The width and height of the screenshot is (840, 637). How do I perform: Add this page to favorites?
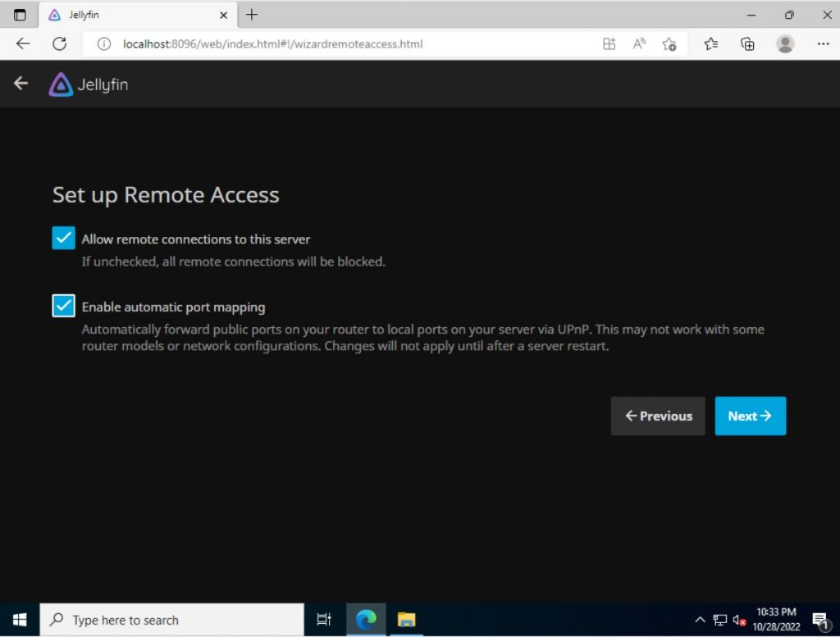tap(669, 44)
